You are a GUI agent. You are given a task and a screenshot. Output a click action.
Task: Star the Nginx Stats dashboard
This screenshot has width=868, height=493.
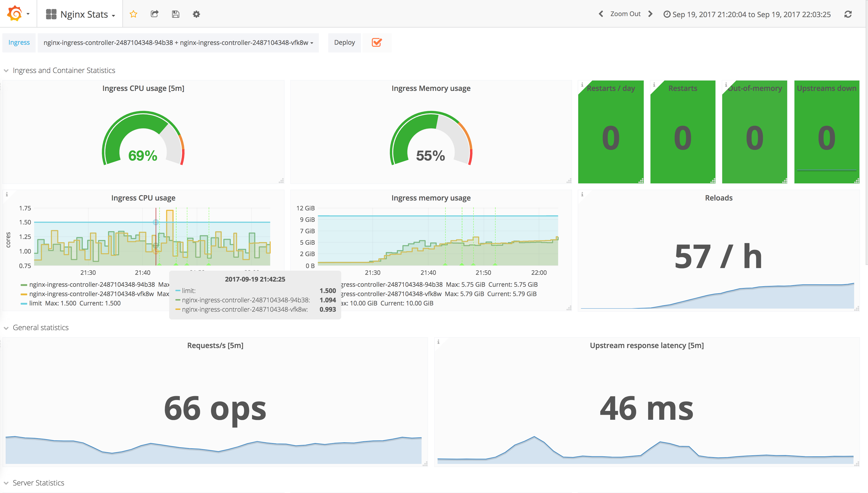pos(133,14)
